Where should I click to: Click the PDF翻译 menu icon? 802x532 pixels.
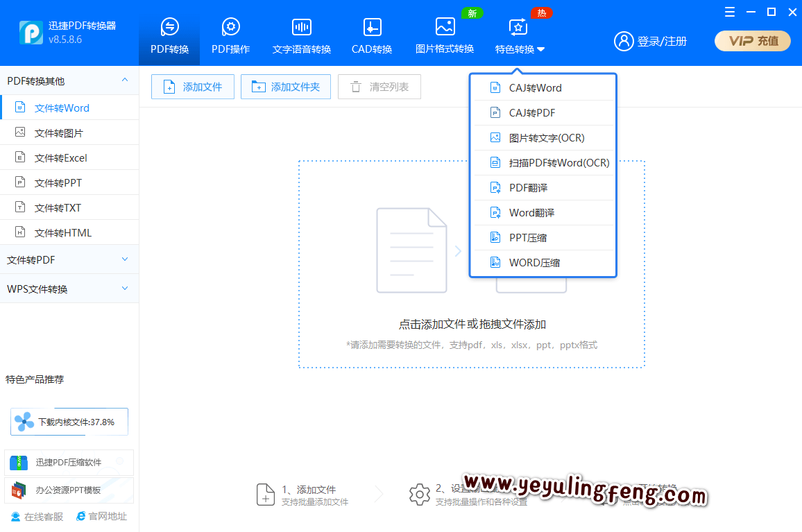pyautogui.click(x=495, y=188)
